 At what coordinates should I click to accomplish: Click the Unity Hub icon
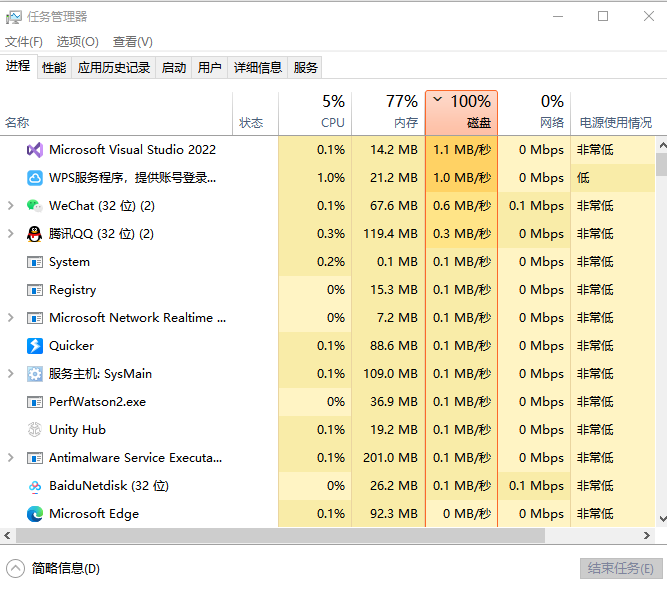coord(34,430)
